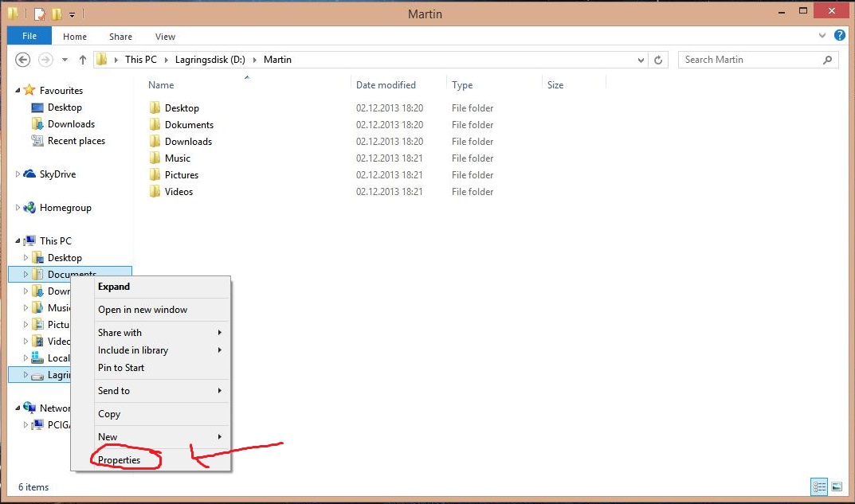Screen dimensions: 855x504
Task: Open Explorer help question mark
Action: [x=840, y=35]
